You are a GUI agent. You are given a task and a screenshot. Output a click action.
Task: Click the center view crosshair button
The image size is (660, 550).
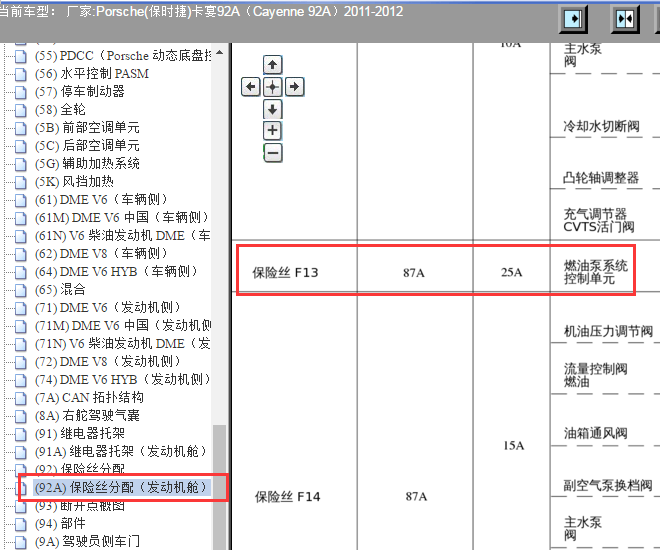(272, 87)
